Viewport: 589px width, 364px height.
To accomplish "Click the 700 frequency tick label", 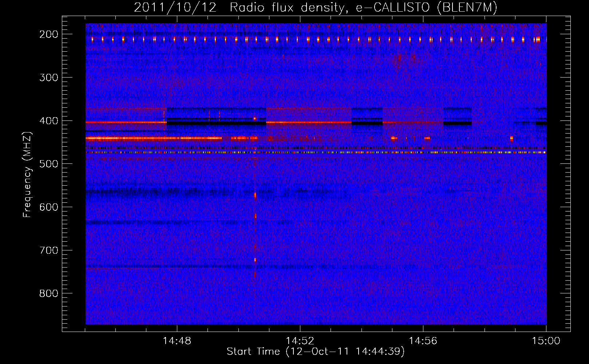I will [x=48, y=250].
